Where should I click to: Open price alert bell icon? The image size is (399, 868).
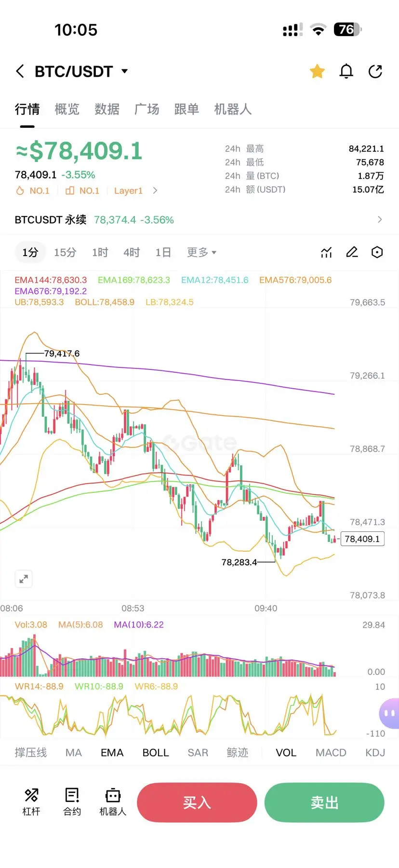pyautogui.click(x=346, y=71)
